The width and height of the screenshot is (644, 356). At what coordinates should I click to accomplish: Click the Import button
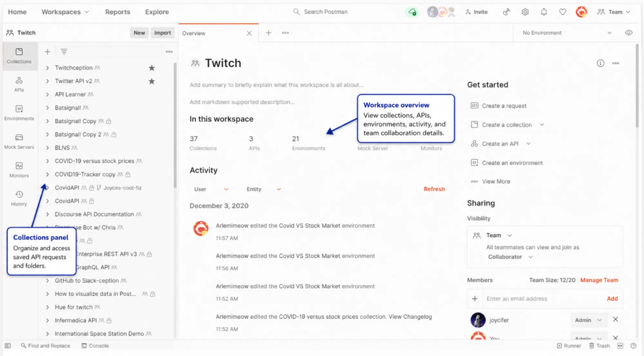click(x=162, y=33)
